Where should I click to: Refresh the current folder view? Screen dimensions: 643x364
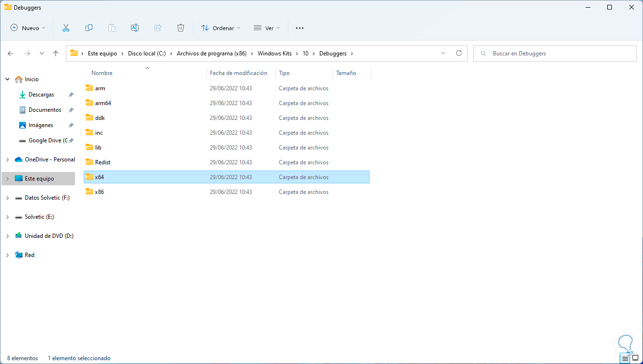tap(459, 53)
